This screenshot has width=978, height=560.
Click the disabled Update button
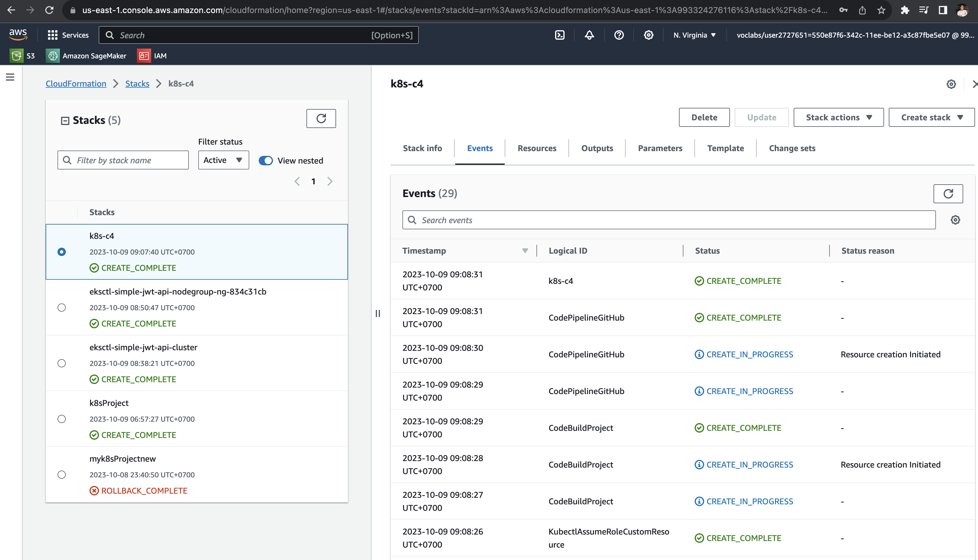761,117
